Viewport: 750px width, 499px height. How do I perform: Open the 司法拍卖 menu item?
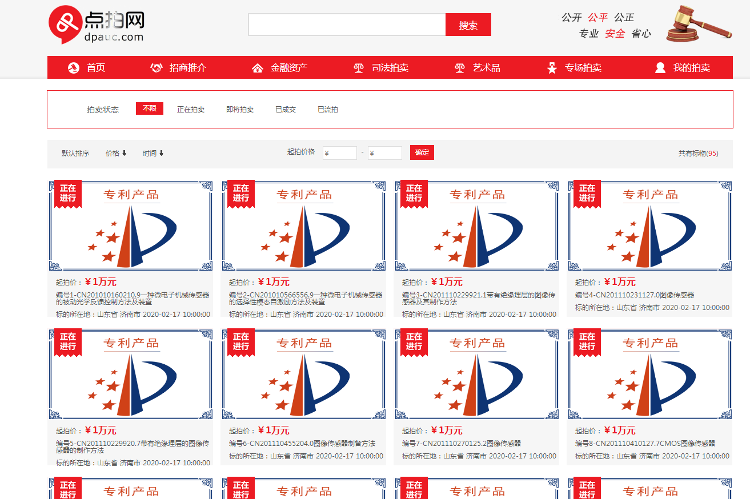pyautogui.click(x=390, y=68)
